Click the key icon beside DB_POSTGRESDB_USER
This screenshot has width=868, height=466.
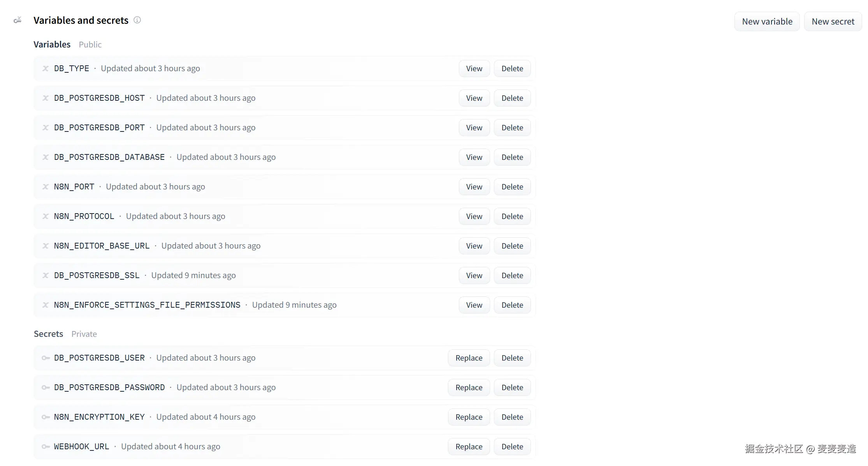46,358
